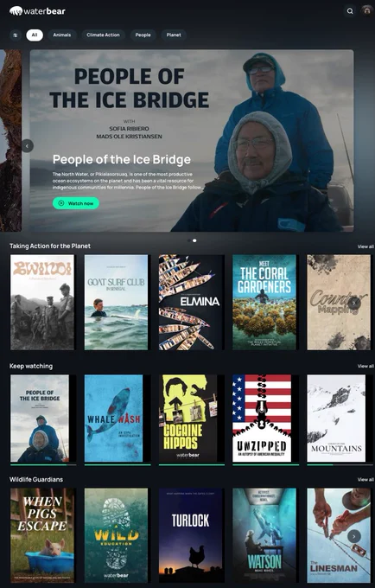Resume Cocaine Hippos film
This screenshot has height=588, width=375.
pos(187,419)
